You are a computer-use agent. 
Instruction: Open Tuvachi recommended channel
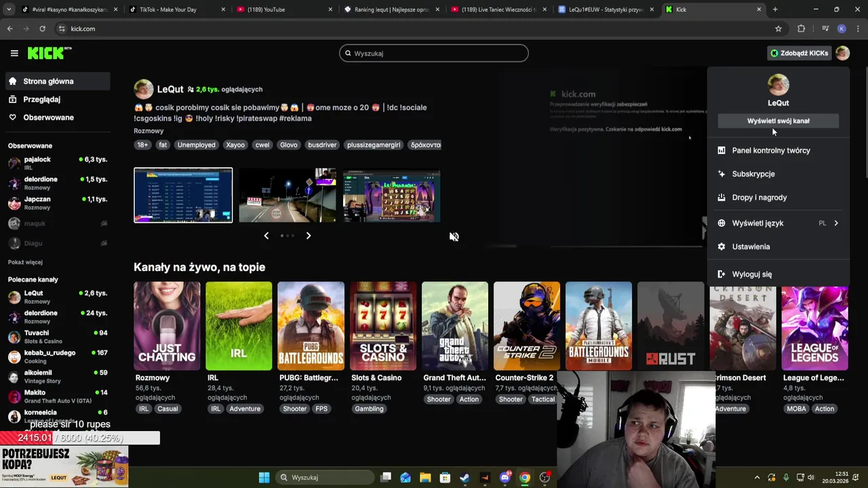tap(58, 337)
